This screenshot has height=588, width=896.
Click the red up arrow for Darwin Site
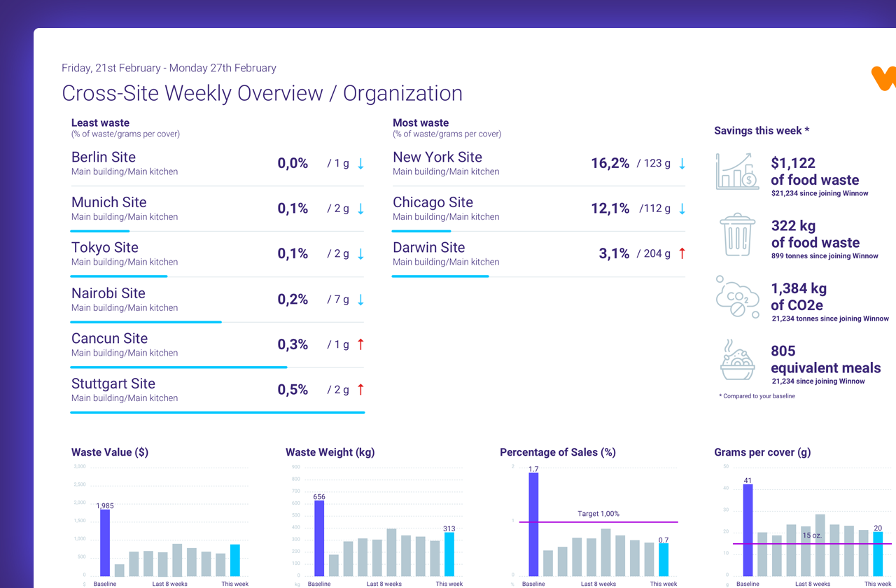click(x=682, y=253)
